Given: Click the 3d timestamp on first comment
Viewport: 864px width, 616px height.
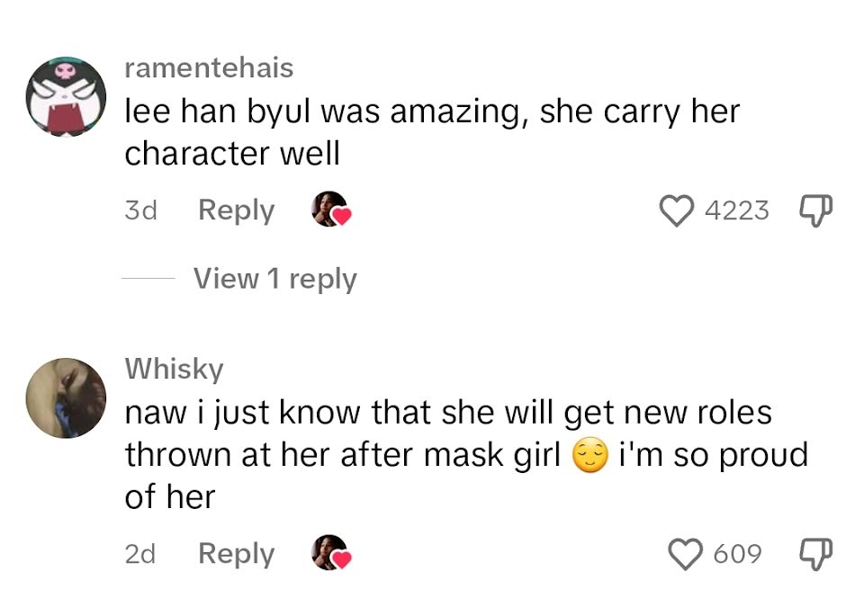Looking at the screenshot, I should 141,210.
